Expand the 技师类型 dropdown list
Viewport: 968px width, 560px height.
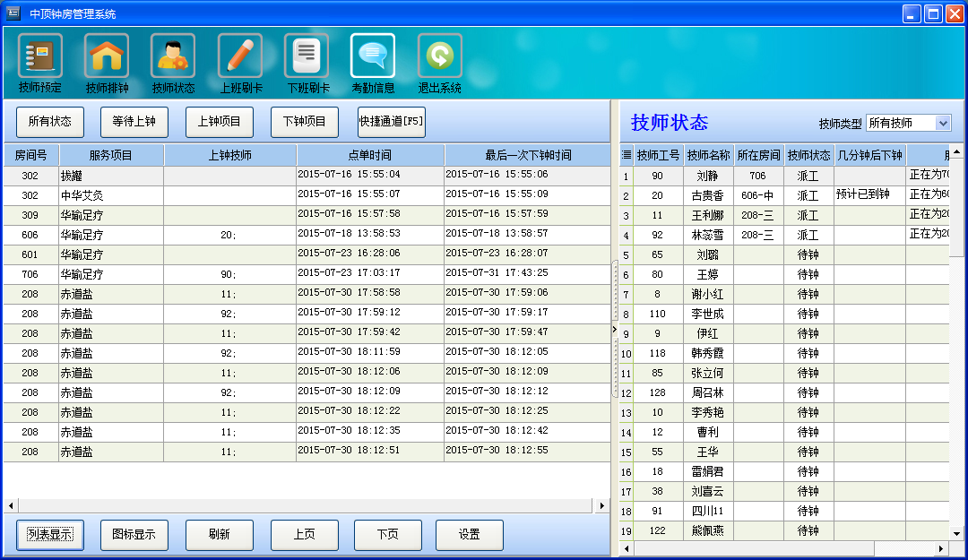click(942, 123)
